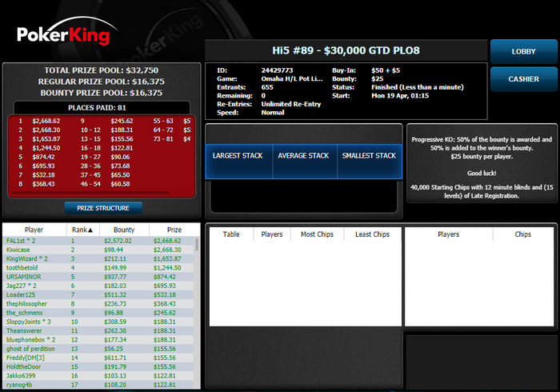Sort player list by Player column
Screen dimensions: 560x392
pos(34,230)
